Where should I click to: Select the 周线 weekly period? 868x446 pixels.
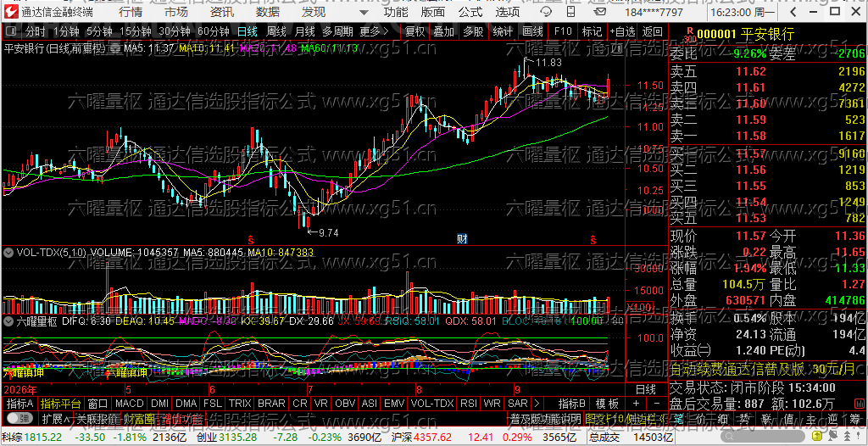point(276,31)
